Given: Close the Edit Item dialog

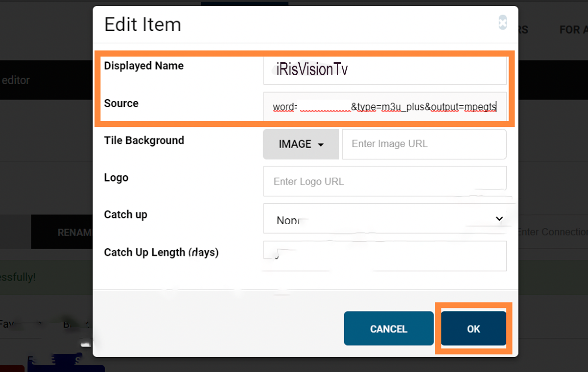Looking at the screenshot, I should click(503, 23).
